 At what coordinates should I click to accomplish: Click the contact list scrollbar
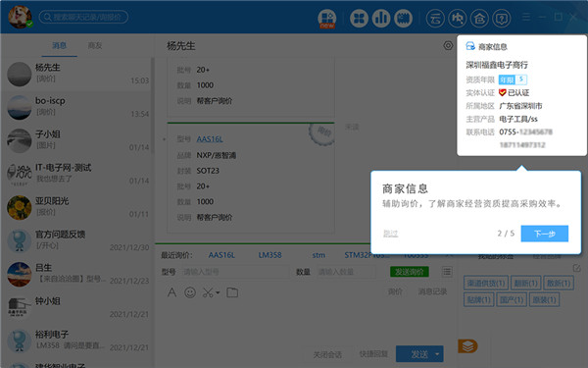(x=152, y=105)
